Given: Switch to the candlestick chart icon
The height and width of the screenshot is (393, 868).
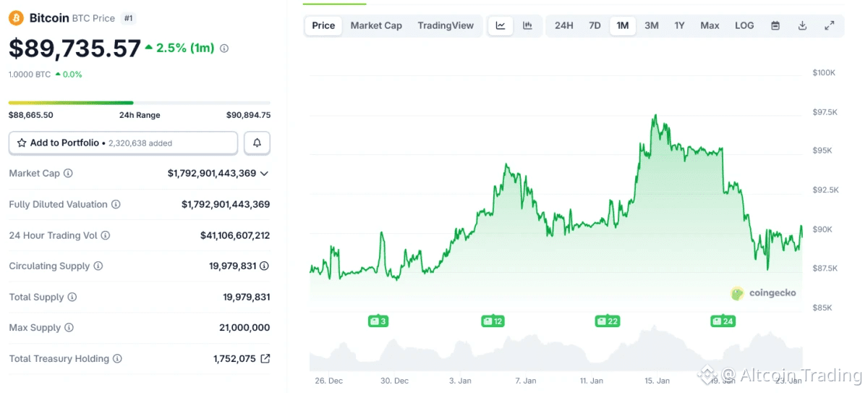Looking at the screenshot, I should (x=528, y=25).
